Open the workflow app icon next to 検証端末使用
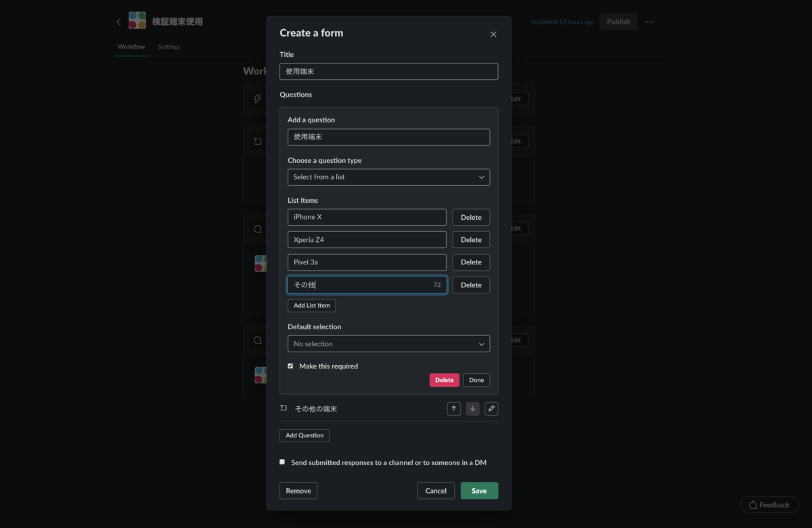 point(137,21)
